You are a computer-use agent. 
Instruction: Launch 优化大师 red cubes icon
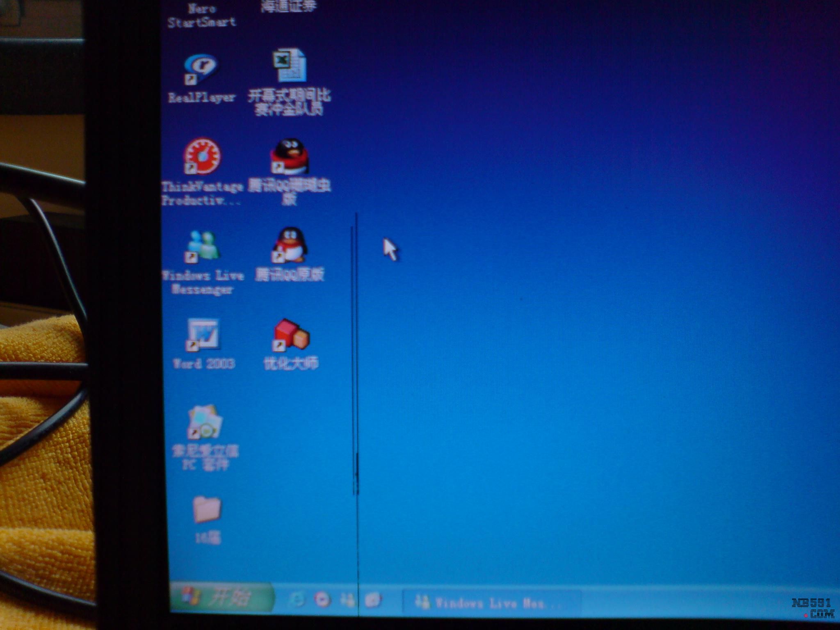coord(291,334)
